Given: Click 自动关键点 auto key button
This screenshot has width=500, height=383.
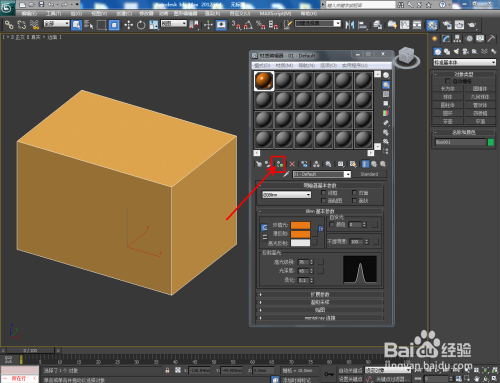Looking at the screenshot, I should 350,370.
